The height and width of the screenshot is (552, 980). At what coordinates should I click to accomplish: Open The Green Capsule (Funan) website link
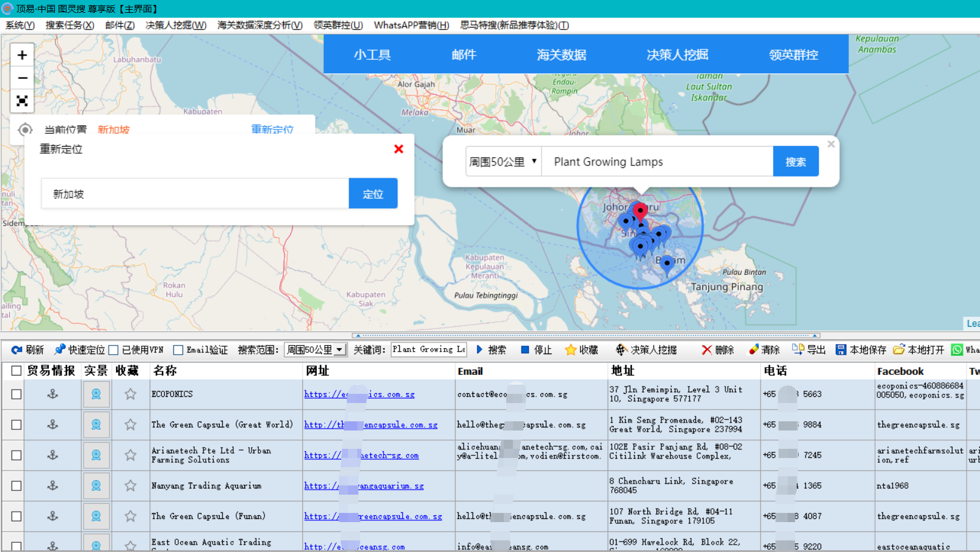click(x=373, y=517)
